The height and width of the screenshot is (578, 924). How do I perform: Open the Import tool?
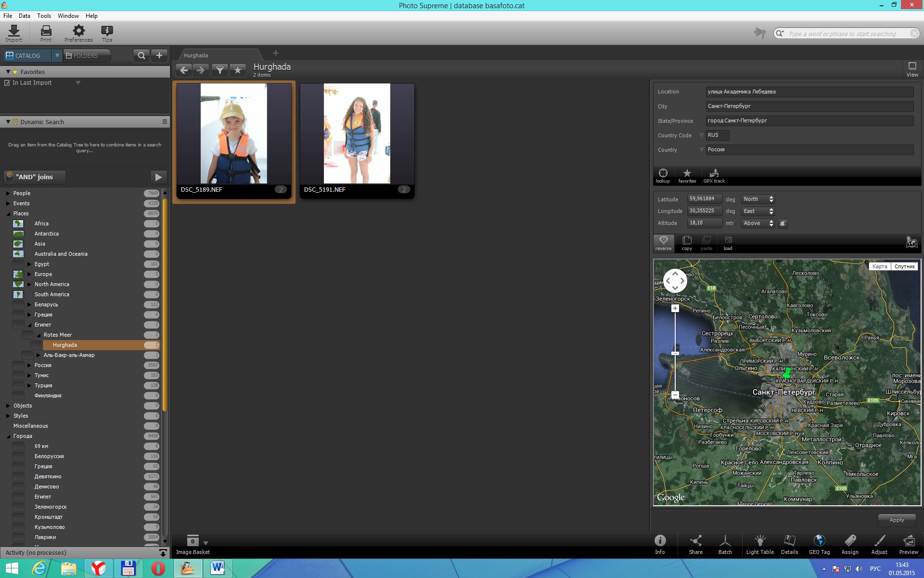click(14, 33)
